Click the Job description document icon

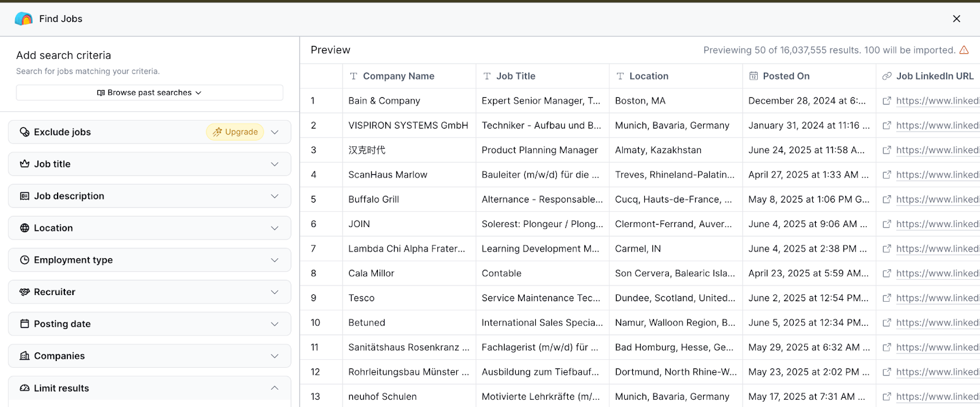coord(24,196)
